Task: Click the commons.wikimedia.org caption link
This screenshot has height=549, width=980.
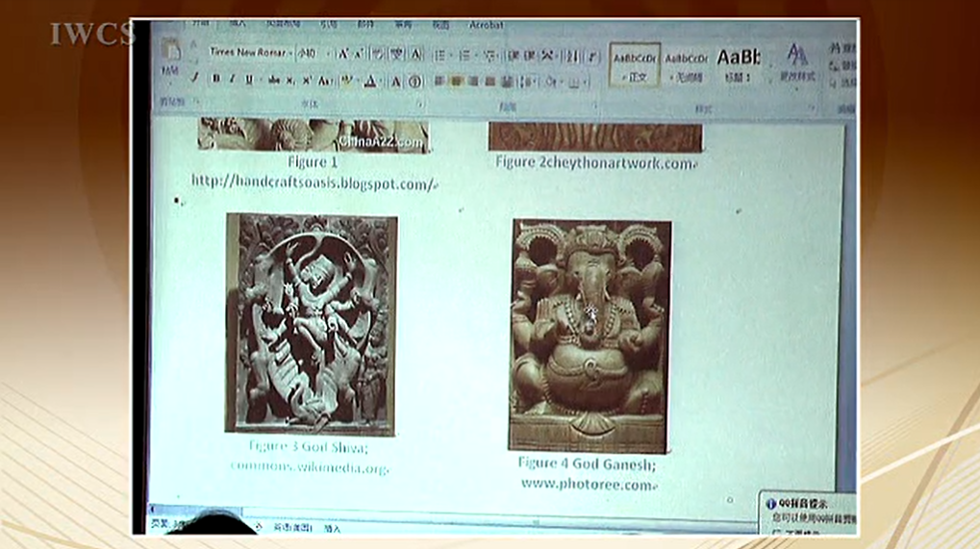Action: pos(309,466)
